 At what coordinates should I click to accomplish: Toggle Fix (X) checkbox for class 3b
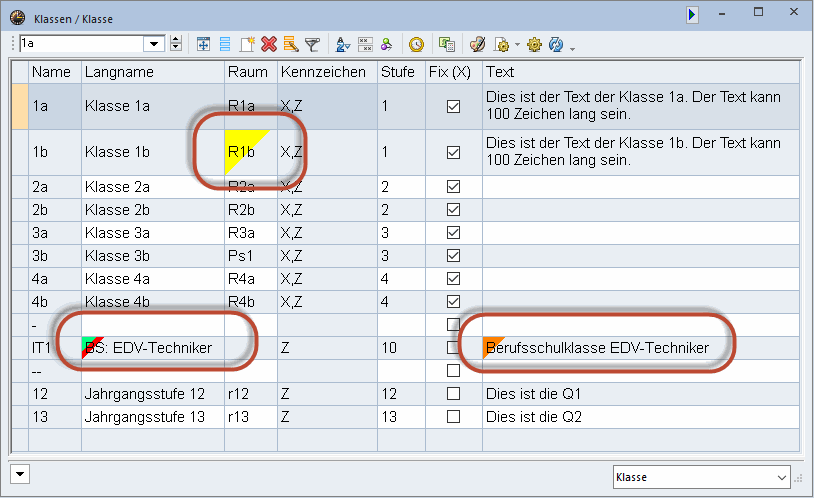pyautogui.click(x=453, y=255)
